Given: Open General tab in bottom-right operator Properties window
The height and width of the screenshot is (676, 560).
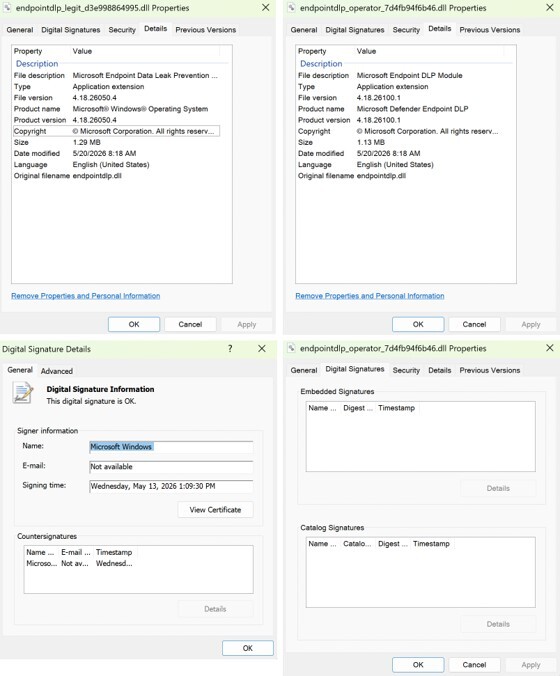Looking at the screenshot, I should [304, 370].
